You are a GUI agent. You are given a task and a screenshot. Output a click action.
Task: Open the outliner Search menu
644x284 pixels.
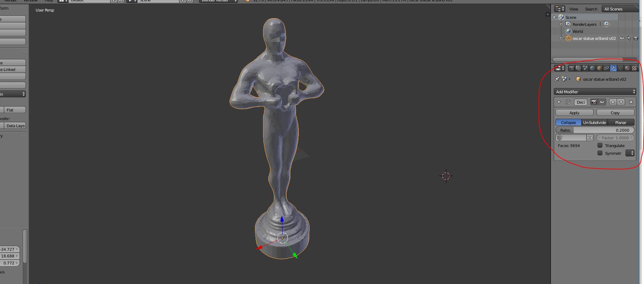(x=591, y=9)
